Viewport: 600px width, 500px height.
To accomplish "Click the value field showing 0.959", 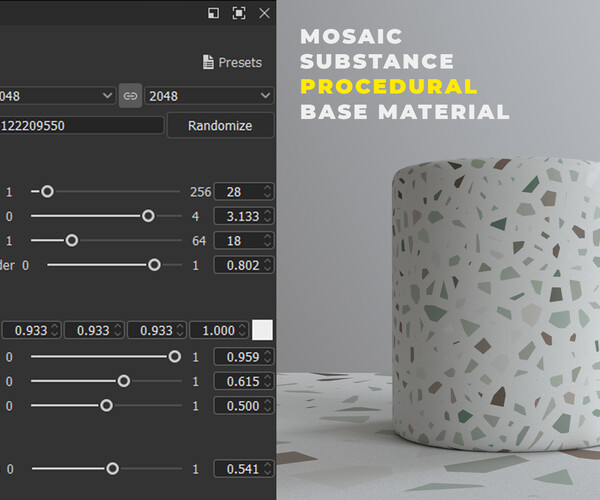I will click(x=244, y=357).
